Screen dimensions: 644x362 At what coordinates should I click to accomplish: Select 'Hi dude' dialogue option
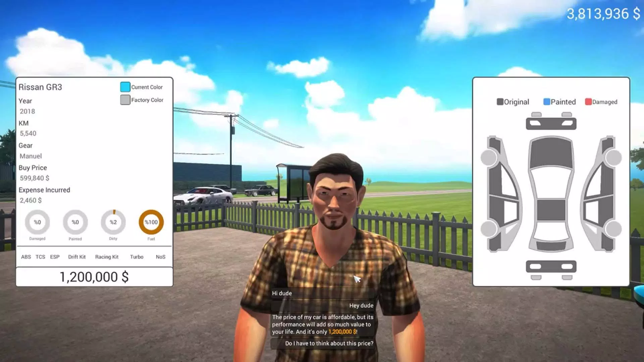pyautogui.click(x=281, y=293)
